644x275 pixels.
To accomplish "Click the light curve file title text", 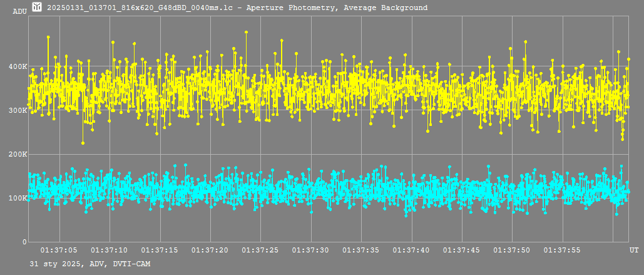I will coord(237,8).
